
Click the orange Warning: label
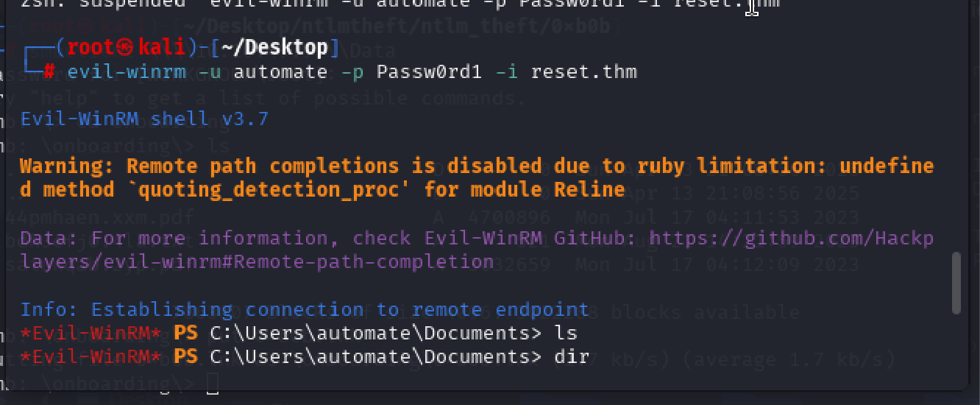point(68,166)
